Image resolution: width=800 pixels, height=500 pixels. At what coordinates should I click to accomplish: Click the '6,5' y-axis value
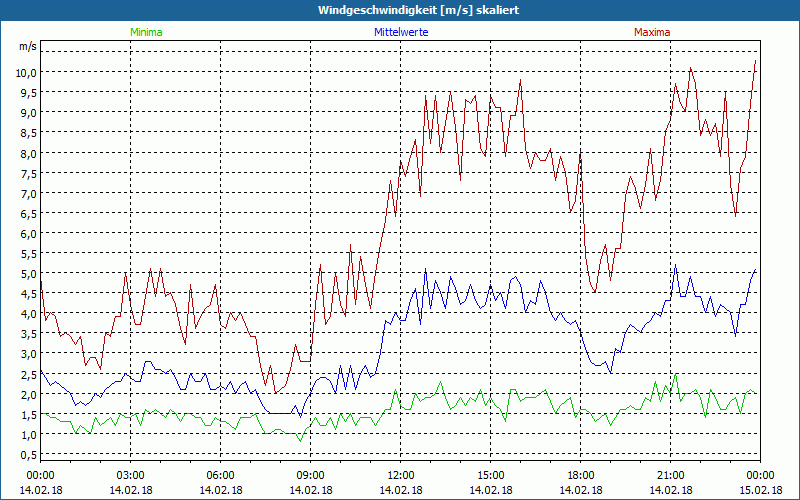point(28,213)
